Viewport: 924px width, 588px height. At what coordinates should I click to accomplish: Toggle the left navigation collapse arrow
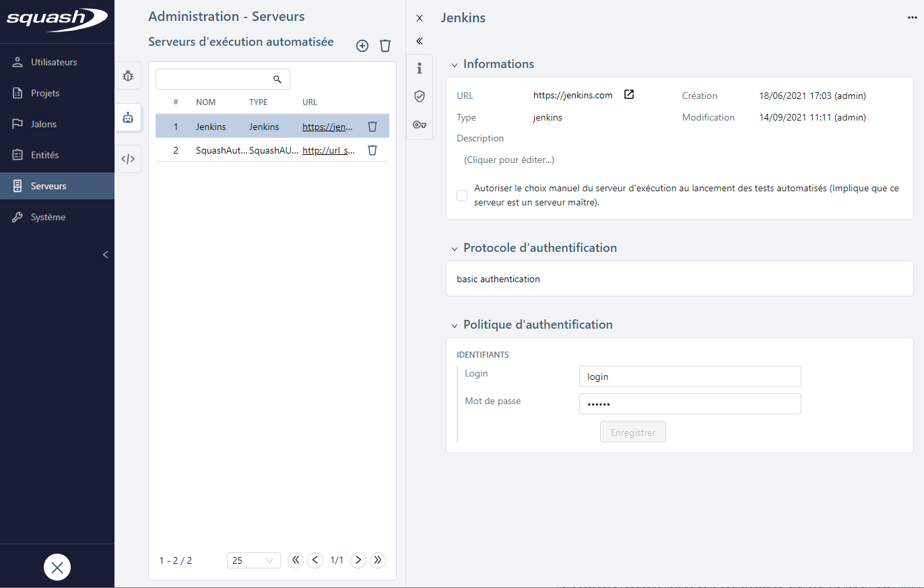(105, 255)
